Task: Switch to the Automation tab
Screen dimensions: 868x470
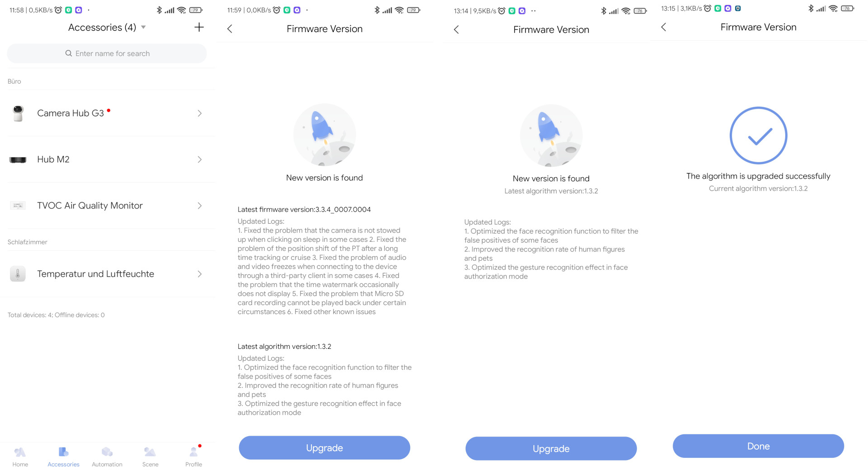Action: click(107, 456)
